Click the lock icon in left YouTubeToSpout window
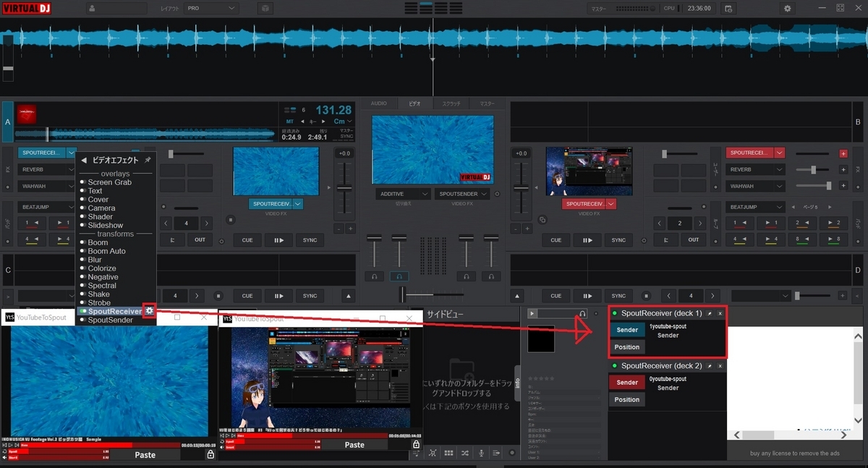868x468 pixels. coord(210,454)
